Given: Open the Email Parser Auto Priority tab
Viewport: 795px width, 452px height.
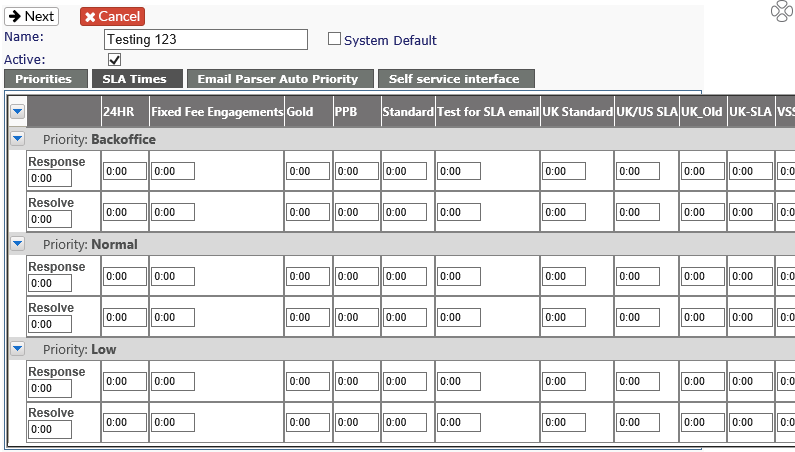Looking at the screenshot, I should [280, 79].
